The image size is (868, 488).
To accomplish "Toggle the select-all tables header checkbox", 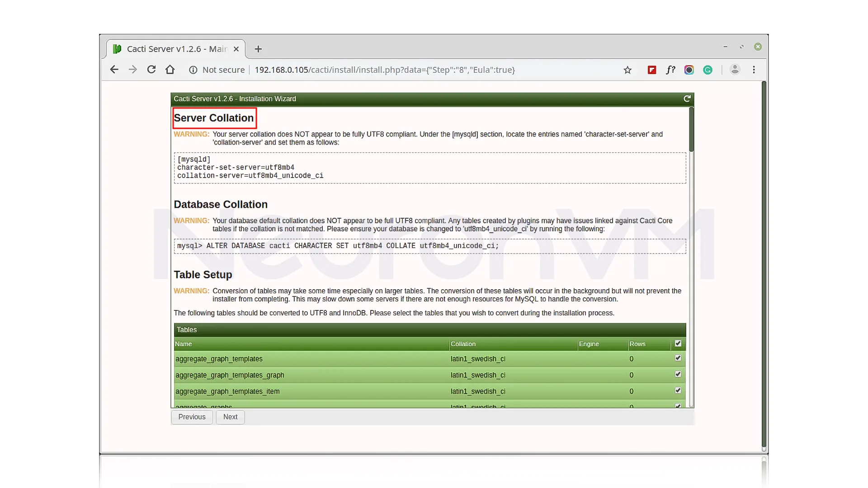I will (678, 343).
